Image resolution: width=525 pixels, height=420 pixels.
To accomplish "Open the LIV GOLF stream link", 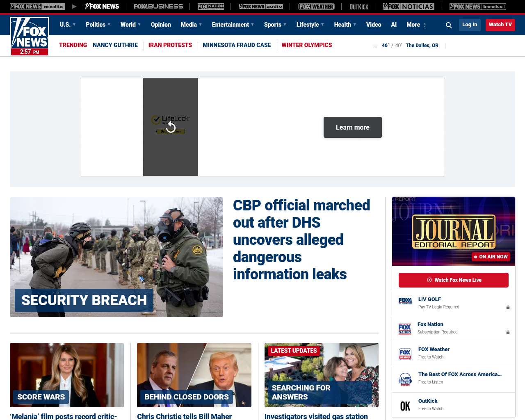I will 430,299.
